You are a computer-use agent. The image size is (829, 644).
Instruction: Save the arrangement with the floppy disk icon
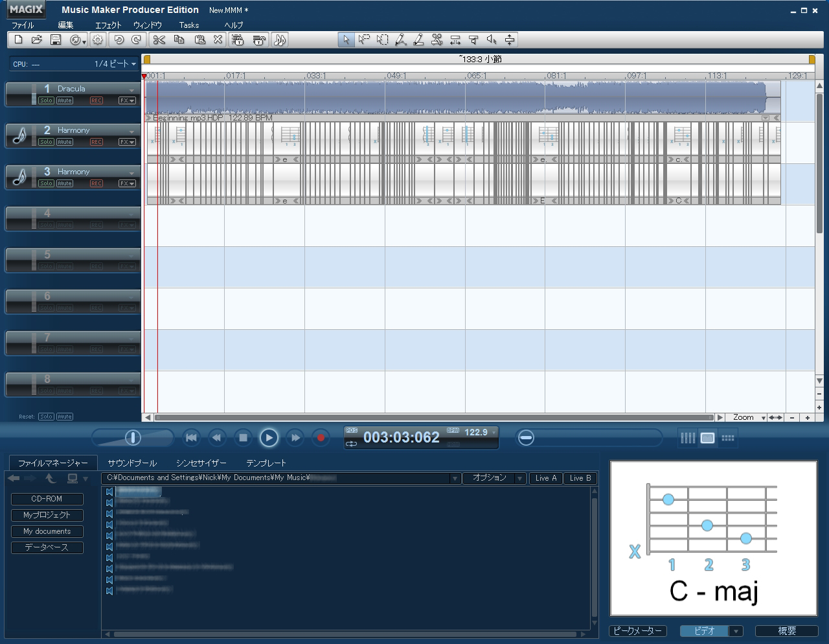point(56,40)
